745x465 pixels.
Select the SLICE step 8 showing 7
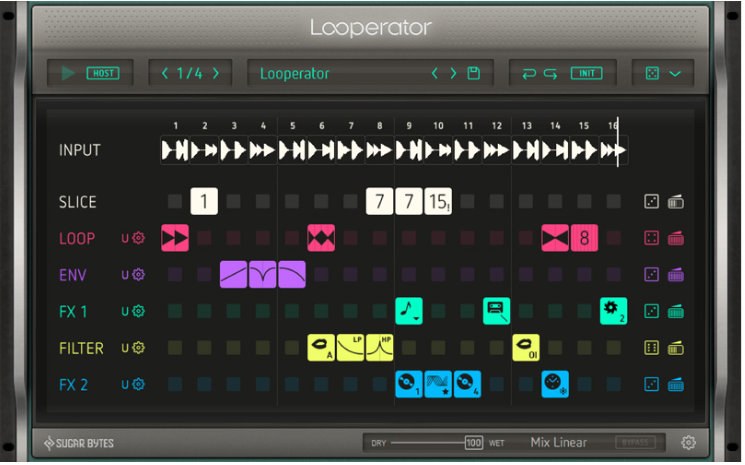[380, 201]
